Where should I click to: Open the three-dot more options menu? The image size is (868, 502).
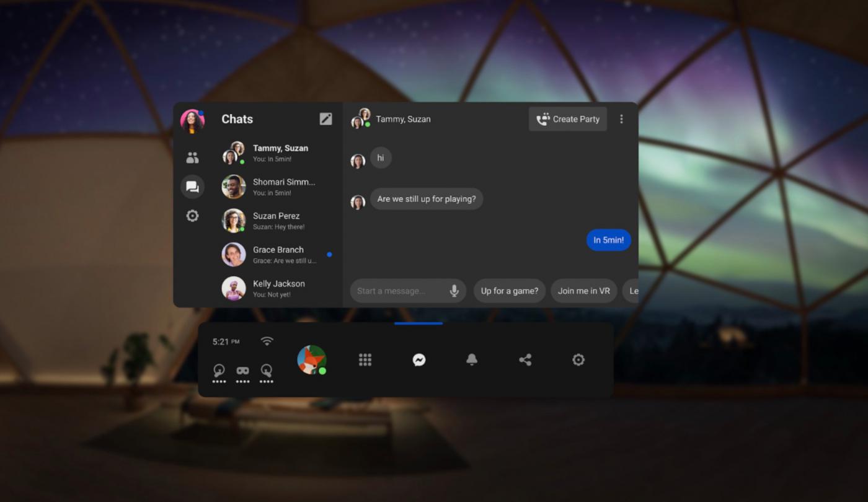[621, 119]
